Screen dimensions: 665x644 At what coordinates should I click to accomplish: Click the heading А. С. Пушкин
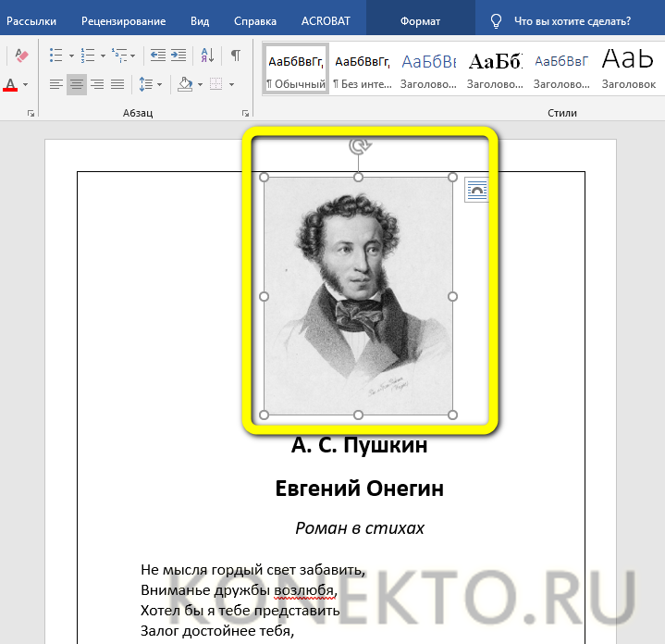pos(359,445)
